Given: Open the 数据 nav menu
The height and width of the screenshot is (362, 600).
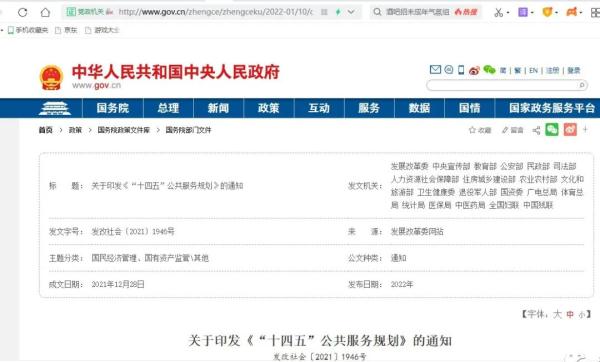Looking at the screenshot, I should (x=419, y=108).
